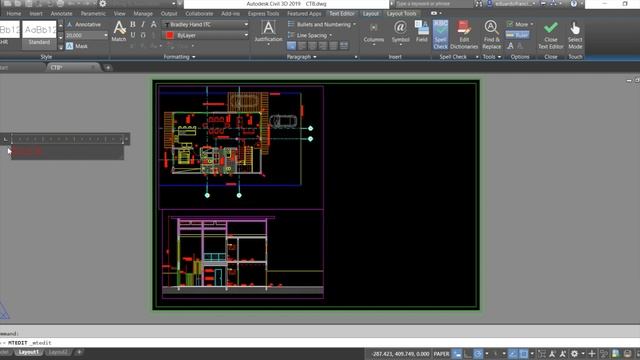This screenshot has height=360, width=640.
Task: Open the Output ribbon tab
Action: [x=169, y=13]
